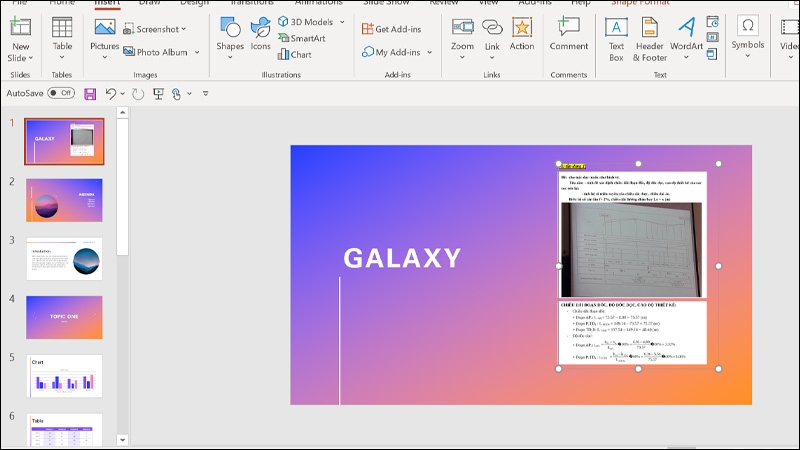Image resolution: width=800 pixels, height=450 pixels.
Task: Open the New Slide dropdown arrow
Action: (x=31, y=58)
